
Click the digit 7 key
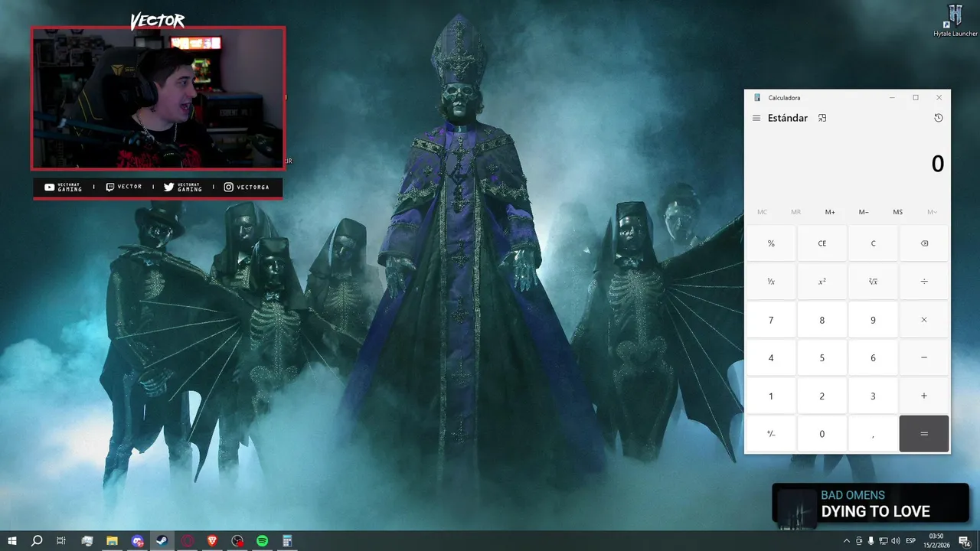[x=771, y=320]
